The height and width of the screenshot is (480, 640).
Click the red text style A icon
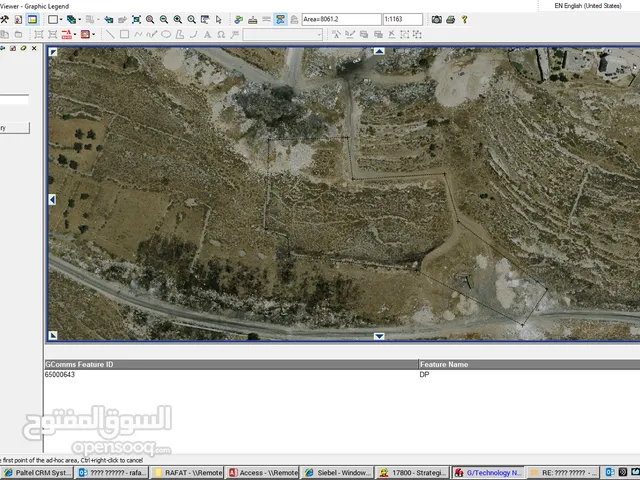coord(67,34)
